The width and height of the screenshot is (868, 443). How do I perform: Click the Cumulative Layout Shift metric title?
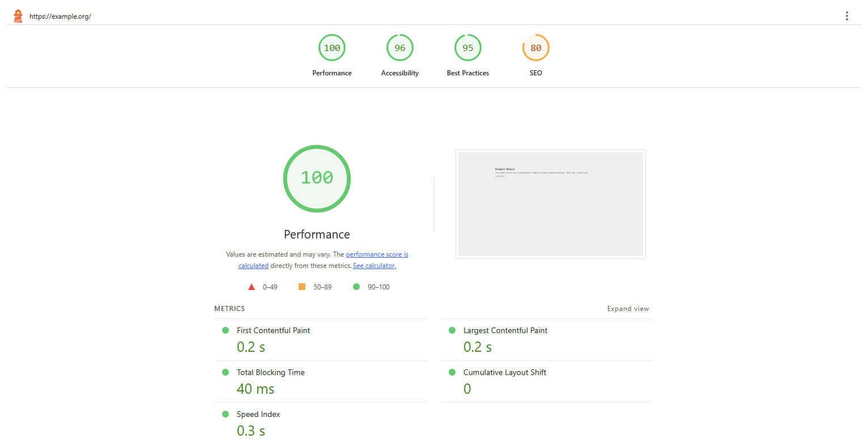point(505,372)
